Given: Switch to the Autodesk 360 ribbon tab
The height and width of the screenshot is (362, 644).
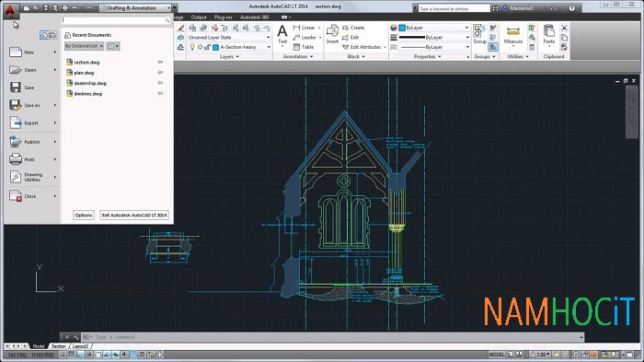Looking at the screenshot, I should pos(254,18).
